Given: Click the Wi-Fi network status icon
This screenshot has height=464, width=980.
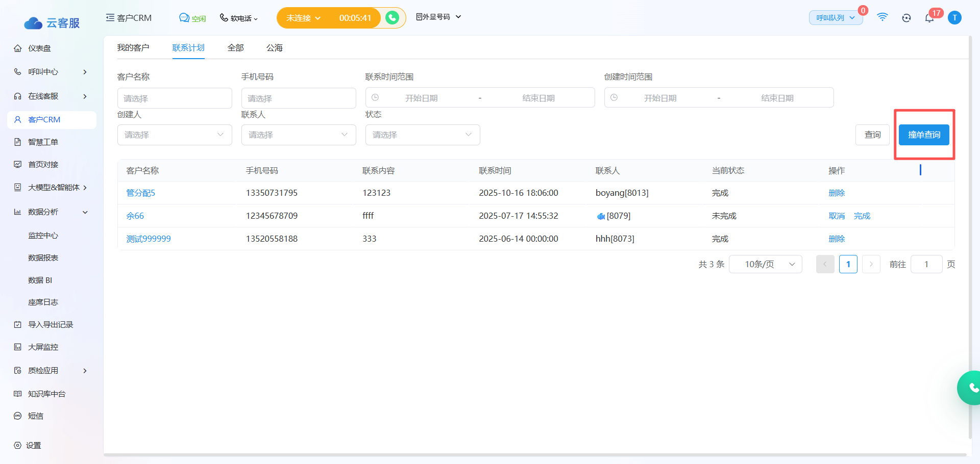Looking at the screenshot, I should point(882,17).
